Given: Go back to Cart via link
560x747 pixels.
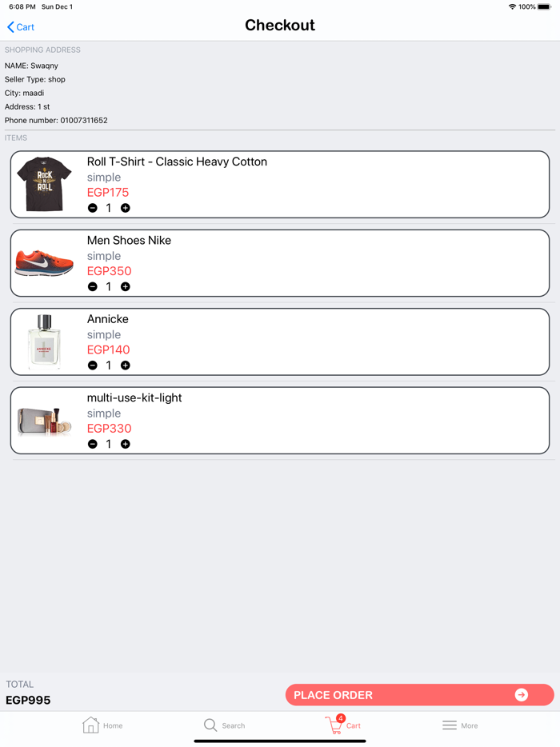Looking at the screenshot, I should pos(22,26).
